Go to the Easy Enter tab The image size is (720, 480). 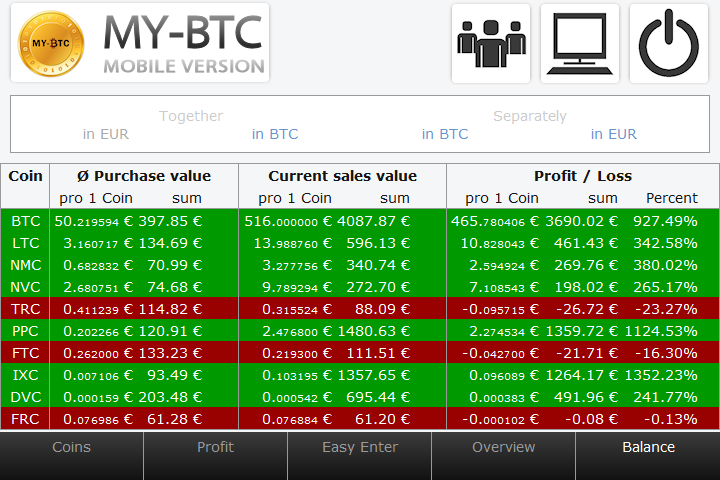click(360, 448)
